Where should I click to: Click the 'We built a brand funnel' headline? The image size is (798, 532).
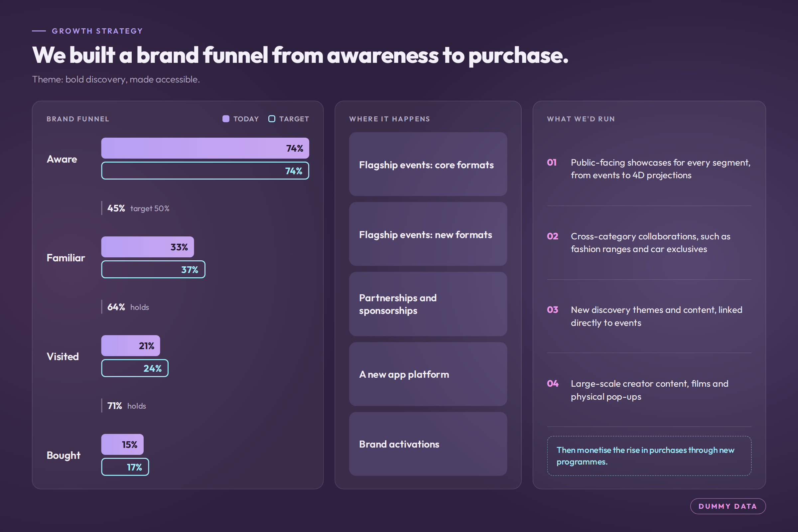pyautogui.click(x=300, y=55)
